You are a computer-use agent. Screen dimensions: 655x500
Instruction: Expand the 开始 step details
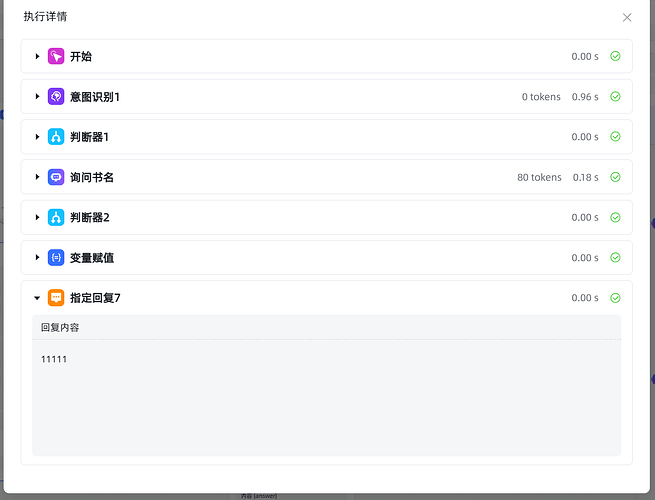(x=37, y=57)
